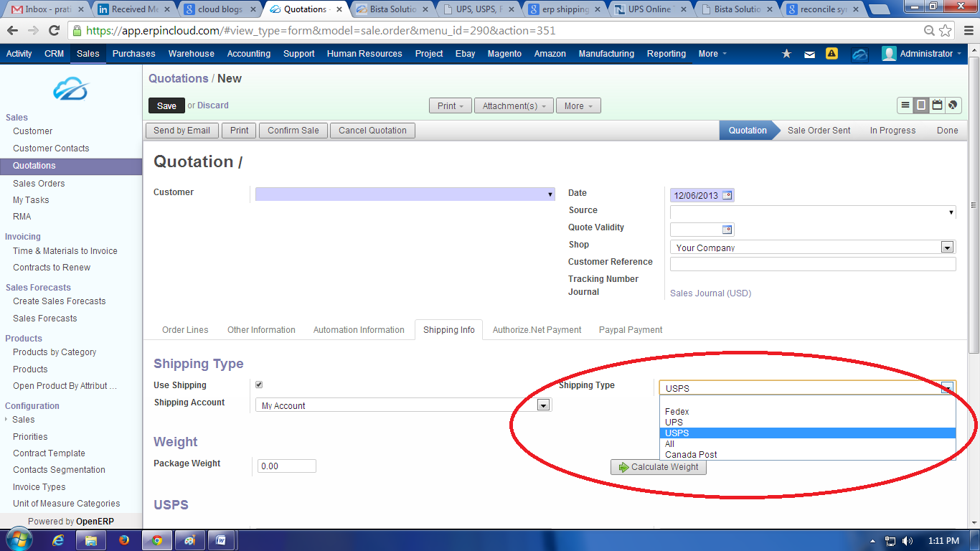Click the star favorites icon in top bar

pos(786,54)
